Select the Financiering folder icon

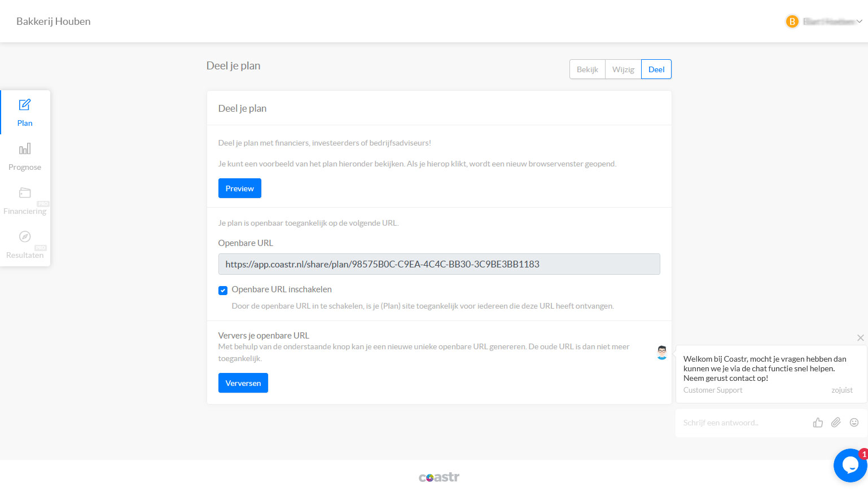point(25,193)
